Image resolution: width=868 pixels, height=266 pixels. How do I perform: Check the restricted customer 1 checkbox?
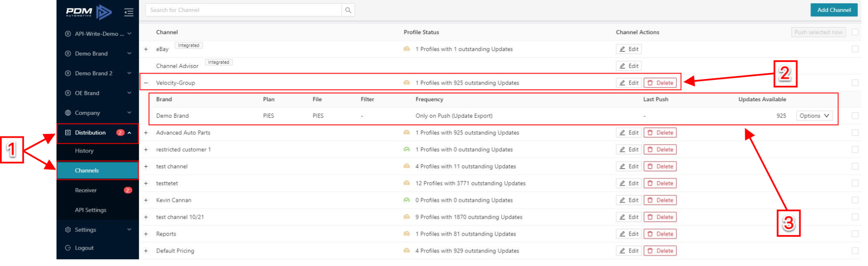coord(855,149)
